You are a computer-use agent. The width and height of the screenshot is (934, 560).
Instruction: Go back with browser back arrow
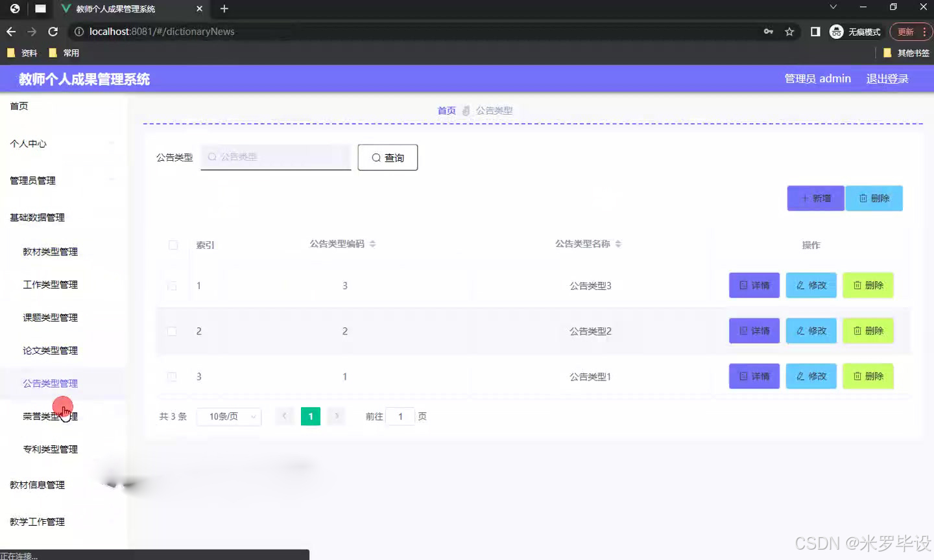tap(11, 32)
